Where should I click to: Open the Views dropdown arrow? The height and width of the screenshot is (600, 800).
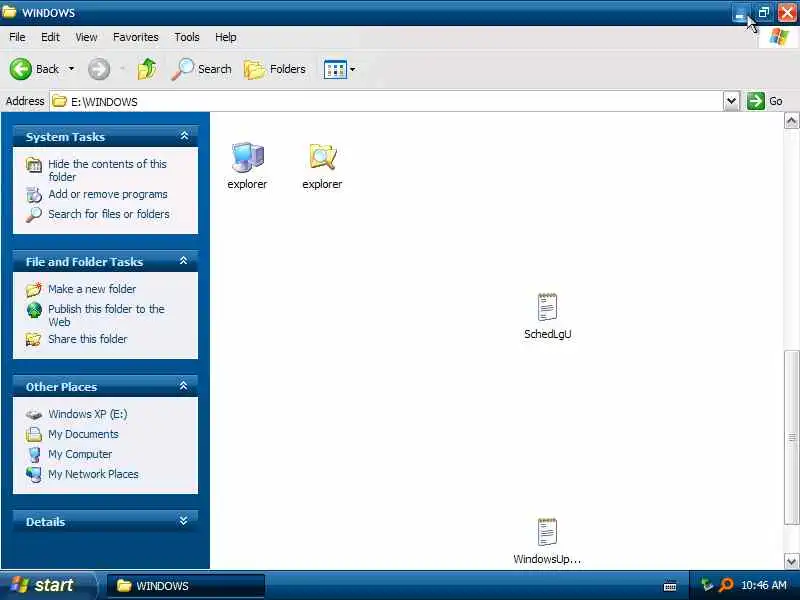click(353, 69)
